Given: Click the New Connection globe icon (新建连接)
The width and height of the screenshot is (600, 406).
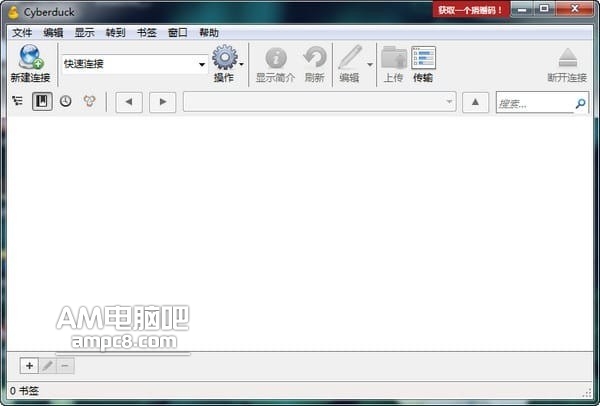Looking at the screenshot, I should (31, 57).
